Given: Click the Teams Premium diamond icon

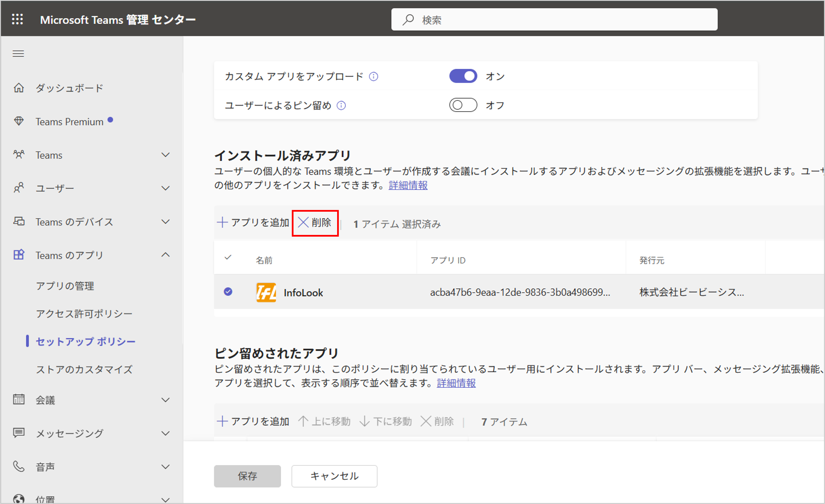Looking at the screenshot, I should [19, 121].
